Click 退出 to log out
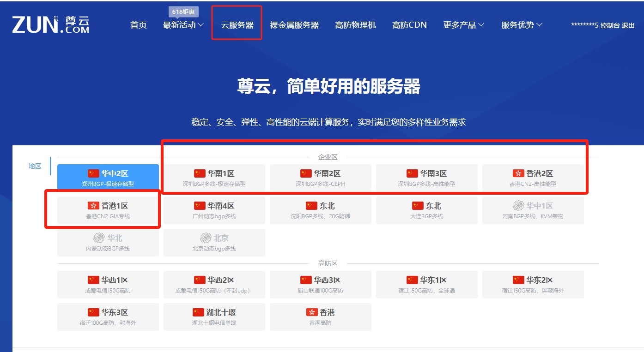Image resolution: width=644 pixels, height=352 pixels. click(x=628, y=25)
